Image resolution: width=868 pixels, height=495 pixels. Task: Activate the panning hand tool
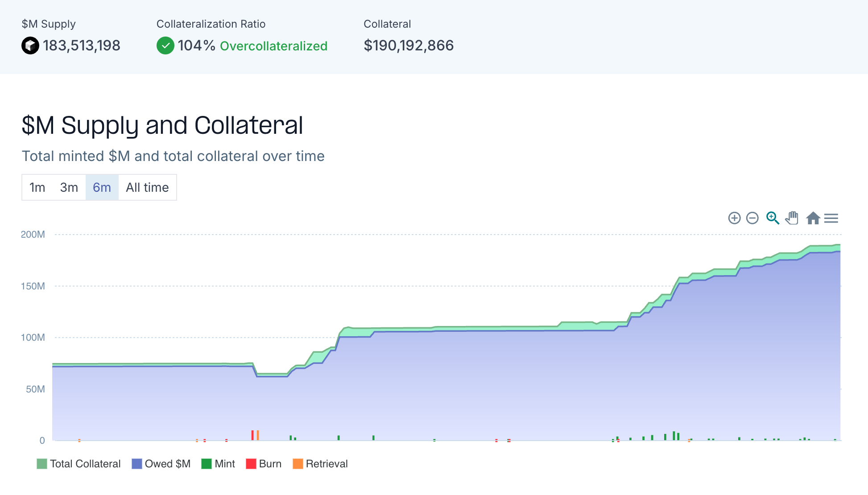click(x=792, y=218)
